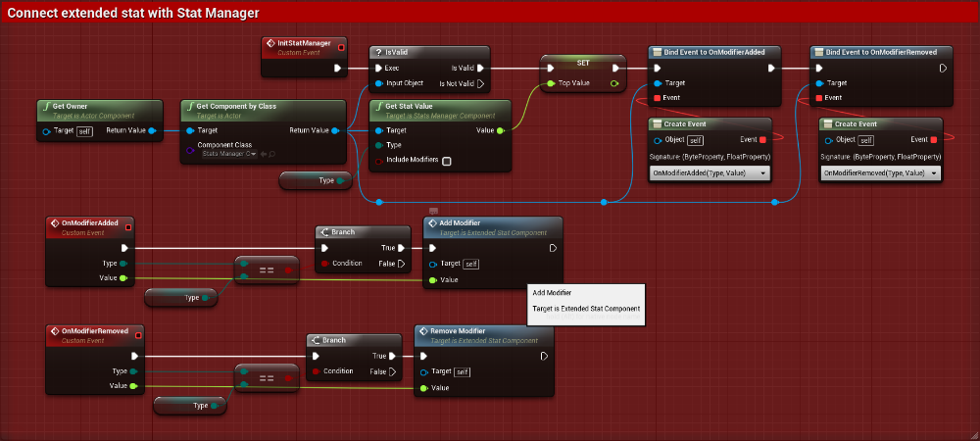The image size is (980, 441).
Task: Click the Get Owner function icon
Action: (x=46, y=105)
